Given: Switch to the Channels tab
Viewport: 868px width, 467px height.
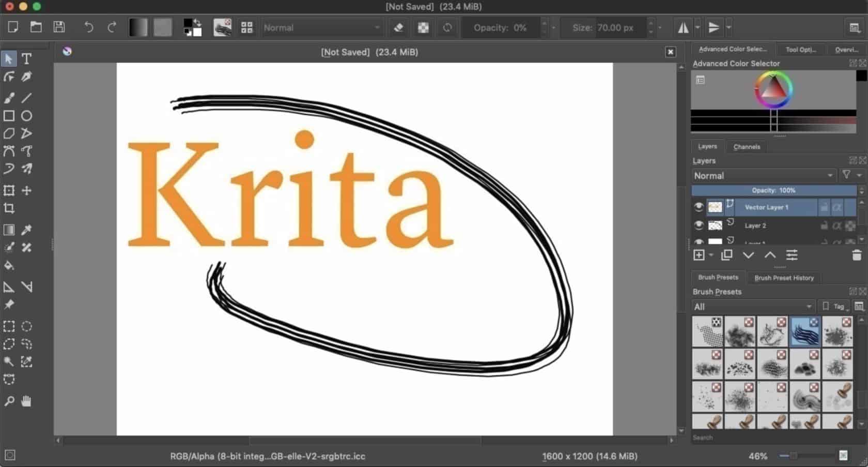Looking at the screenshot, I should click(x=747, y=147).
